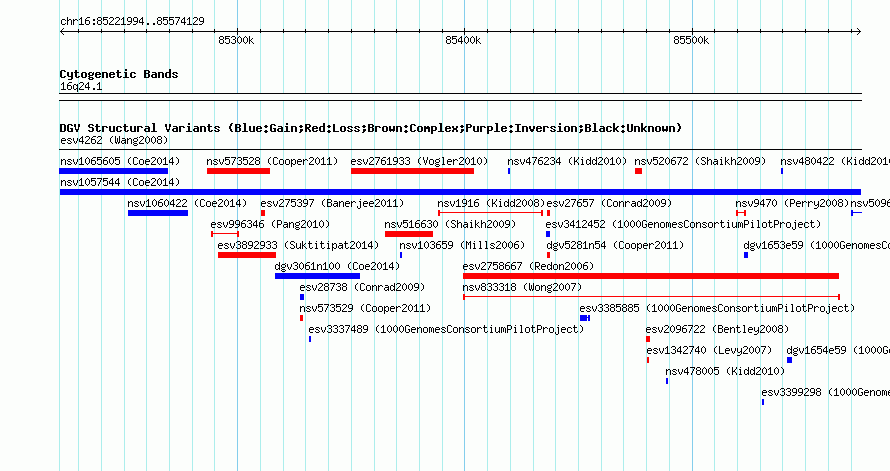
Task: Click the esv4262 (Wang2008) label
Action: coord(114,140)
